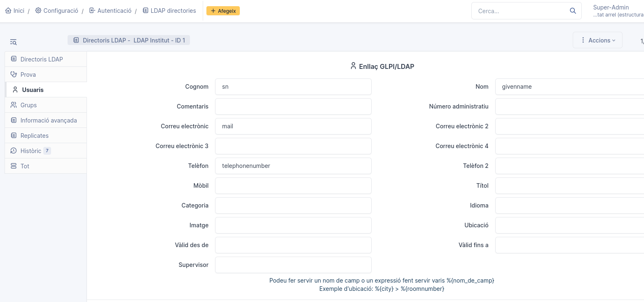
Task: Click the Telèfon field containing telephonenumber
Action: click(x=293, y=166)
